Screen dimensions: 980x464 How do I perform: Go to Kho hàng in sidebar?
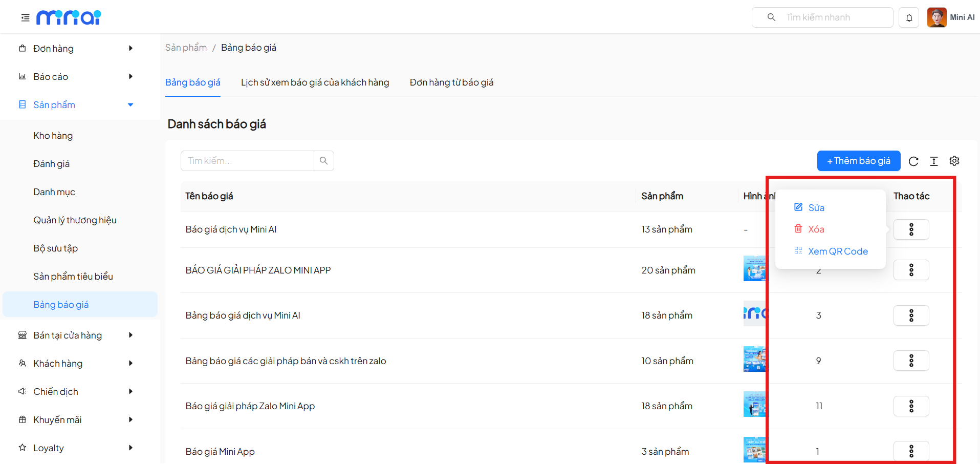pyautogui.click(x=53, y=136)
